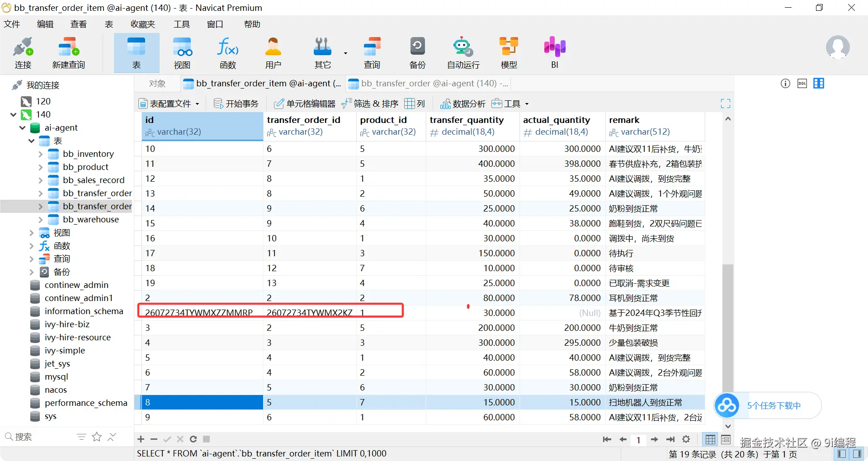Viewport: 868px width, 461px height.
Task: Toggle the information pane icon
Action: tap(786, 83)
